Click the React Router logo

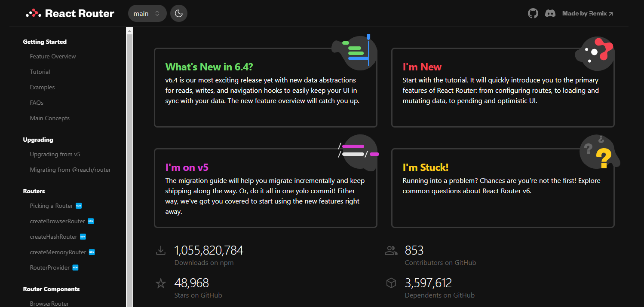coord(70,13)
